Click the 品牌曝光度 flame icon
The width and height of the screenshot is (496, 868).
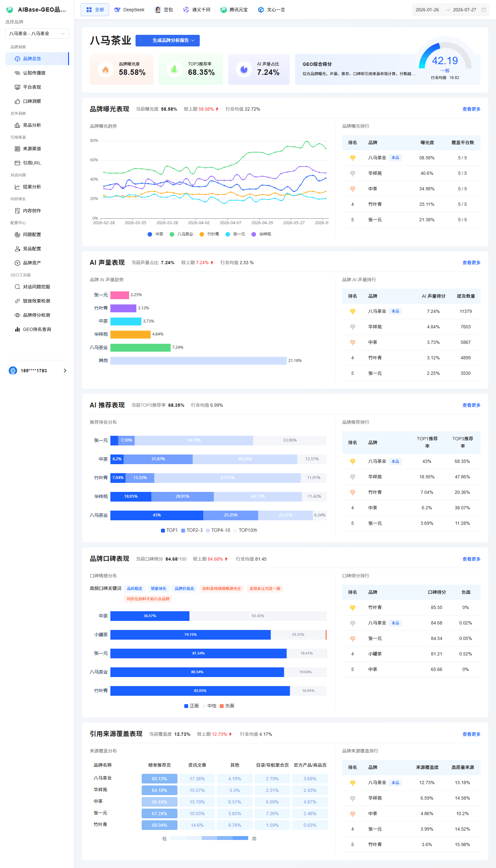click(x=106, y=69)
